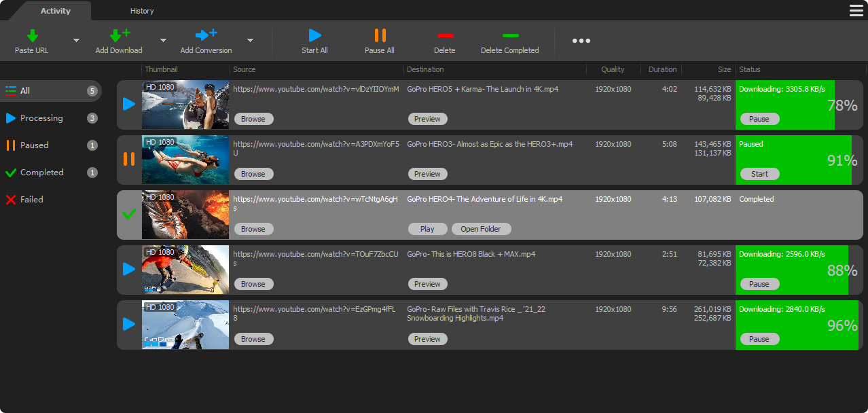Viewport: 868px width, 413px height.
Task: Expand the Add Conversion dropdown arrow
Action: pyautogui.click(x=250, y=40)
